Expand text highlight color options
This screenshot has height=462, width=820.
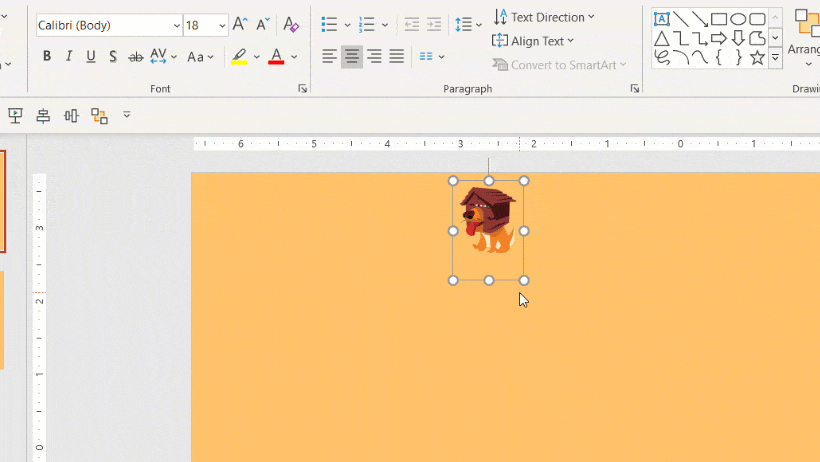(256, 57)
